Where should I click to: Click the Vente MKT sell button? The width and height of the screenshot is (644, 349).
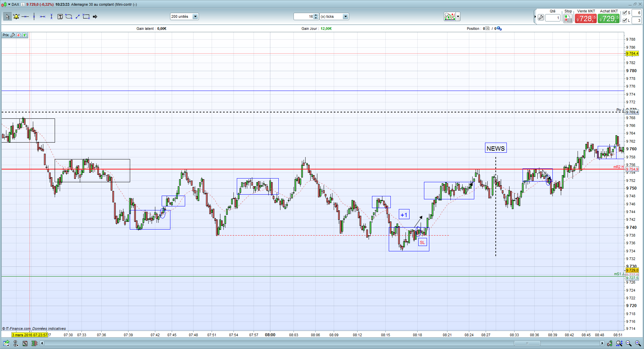586,18
